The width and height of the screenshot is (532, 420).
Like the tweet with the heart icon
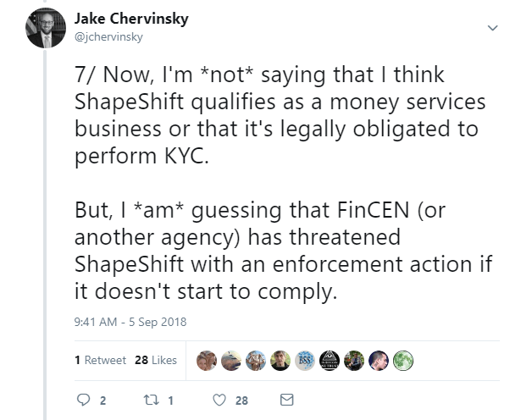pyautogui.click(x=217, y=400)
